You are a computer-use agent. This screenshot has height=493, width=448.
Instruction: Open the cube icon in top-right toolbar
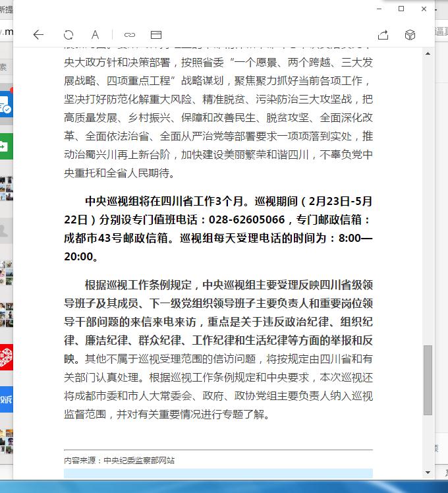click(x=410, y=35)
